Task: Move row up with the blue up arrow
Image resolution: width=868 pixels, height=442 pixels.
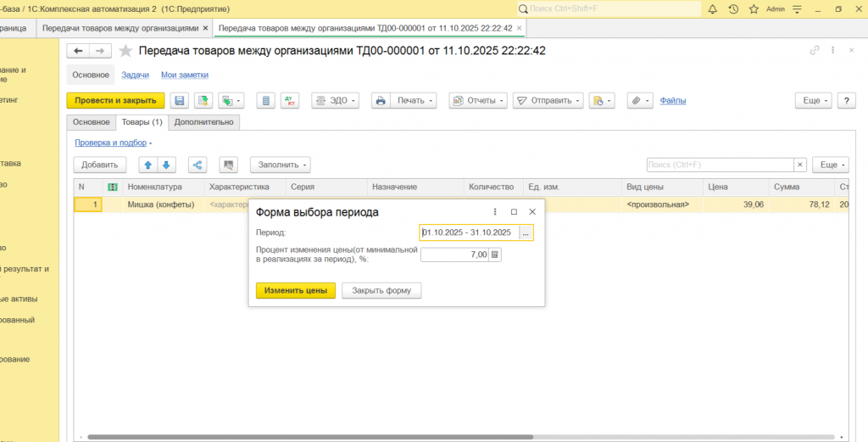Action: (147, 165)
